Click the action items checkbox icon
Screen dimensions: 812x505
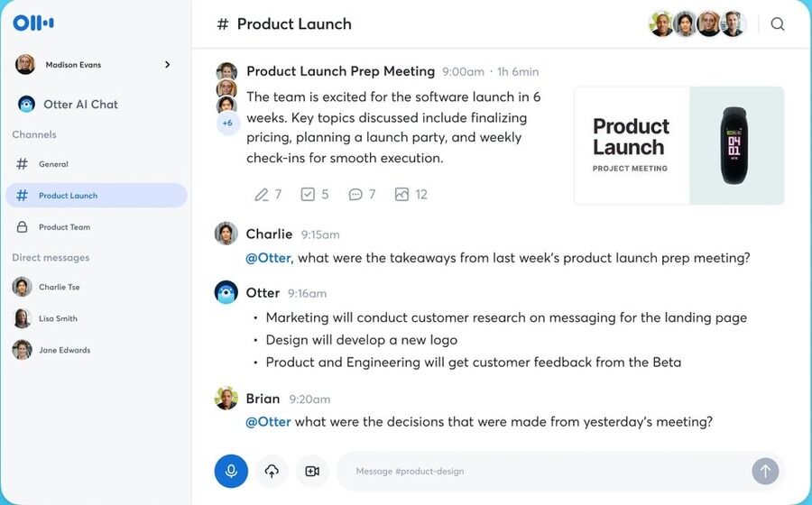tap(308, 194)
